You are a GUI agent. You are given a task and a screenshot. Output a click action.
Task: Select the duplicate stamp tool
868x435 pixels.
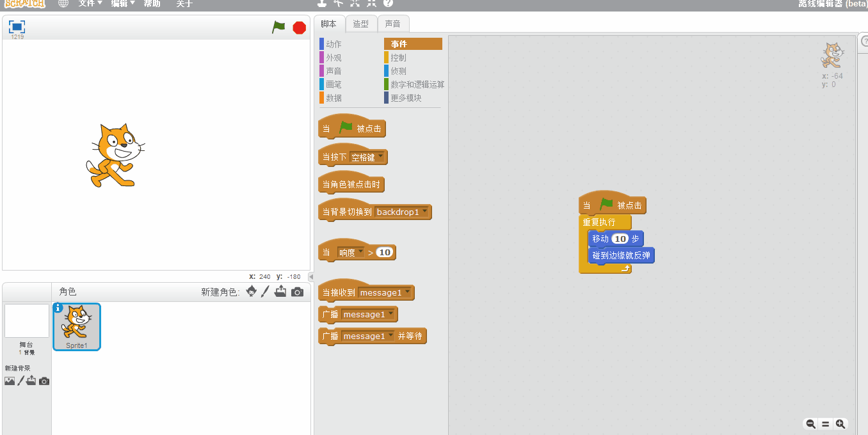[321, 3]
